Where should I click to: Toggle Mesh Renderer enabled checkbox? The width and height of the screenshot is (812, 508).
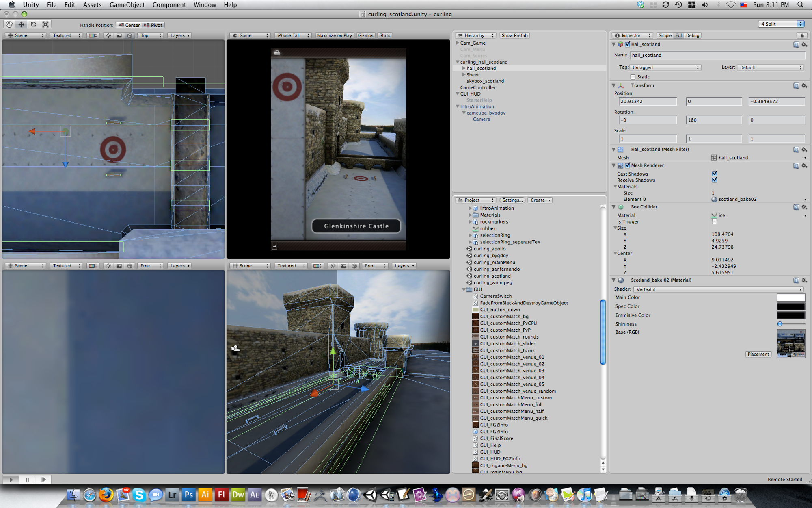(x=627, y=165)
